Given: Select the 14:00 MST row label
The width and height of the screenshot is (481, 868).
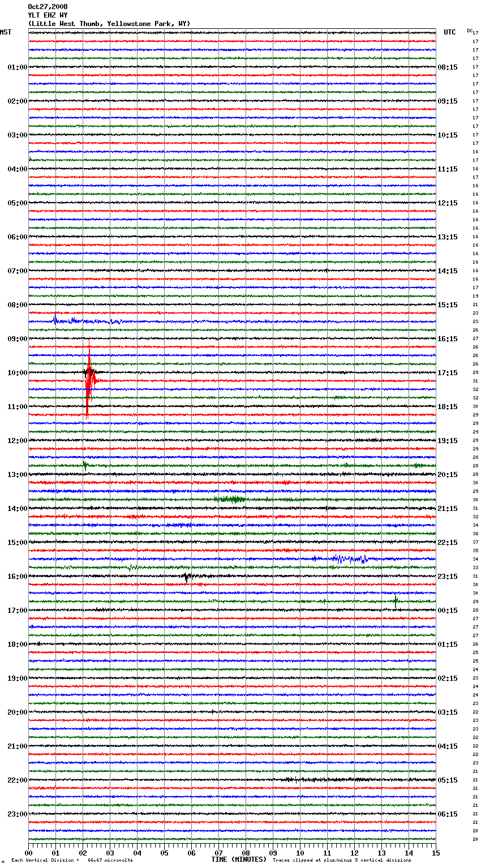Looking at the screenshot, I should [x=18, y=509].
